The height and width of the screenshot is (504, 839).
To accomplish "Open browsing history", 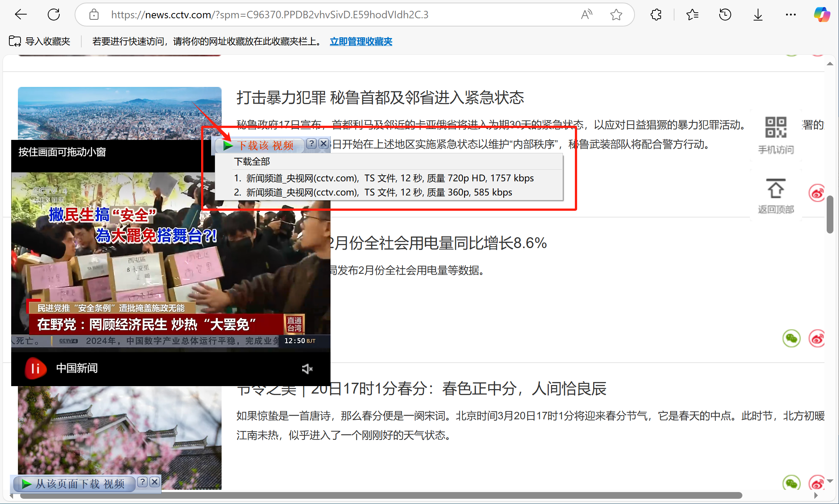I will [724, 15].
